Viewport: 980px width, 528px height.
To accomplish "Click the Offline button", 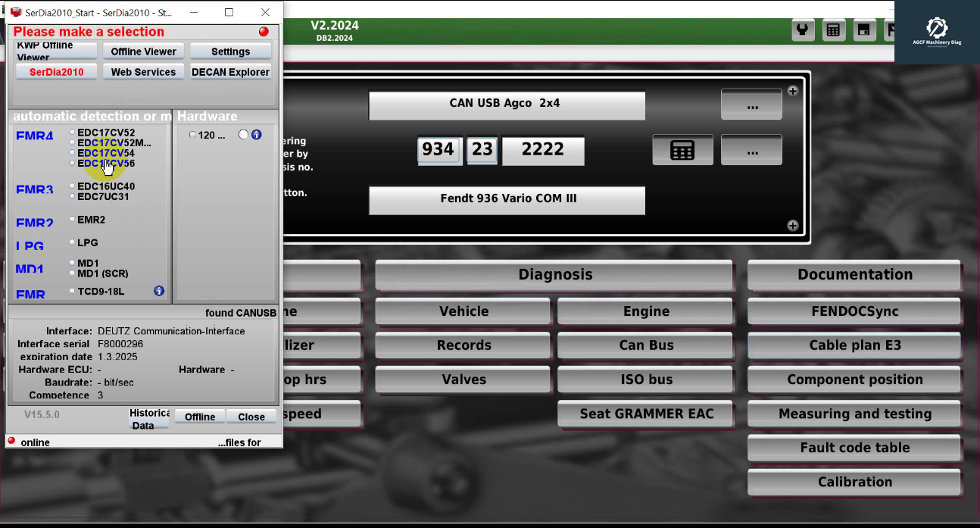I will tap(199, 416).
